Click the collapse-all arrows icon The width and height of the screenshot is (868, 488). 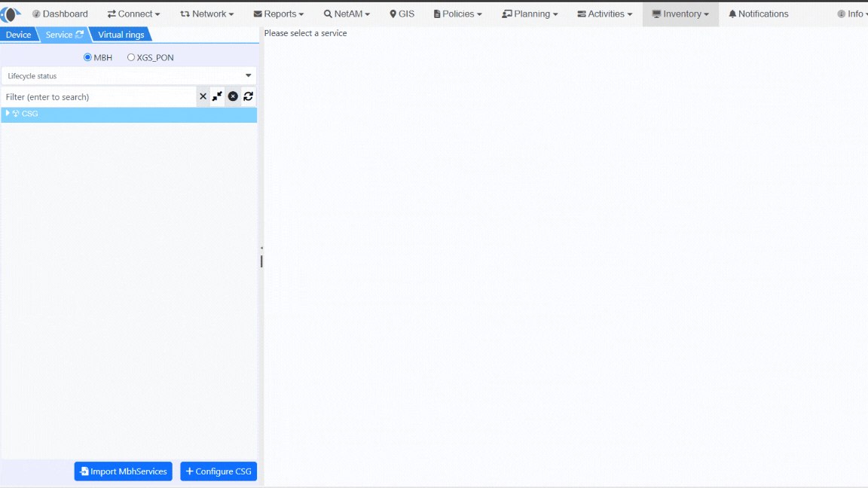(217, 96)
